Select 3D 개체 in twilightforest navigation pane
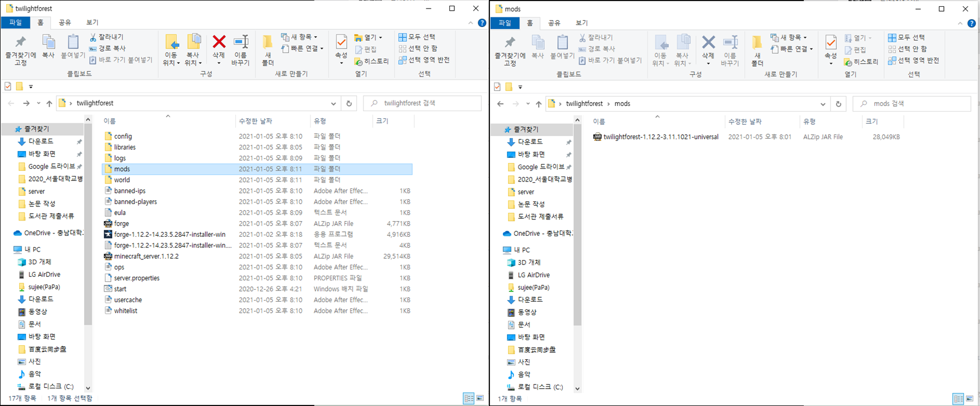Viewport: 980px width, 406px height. point(40,262)
